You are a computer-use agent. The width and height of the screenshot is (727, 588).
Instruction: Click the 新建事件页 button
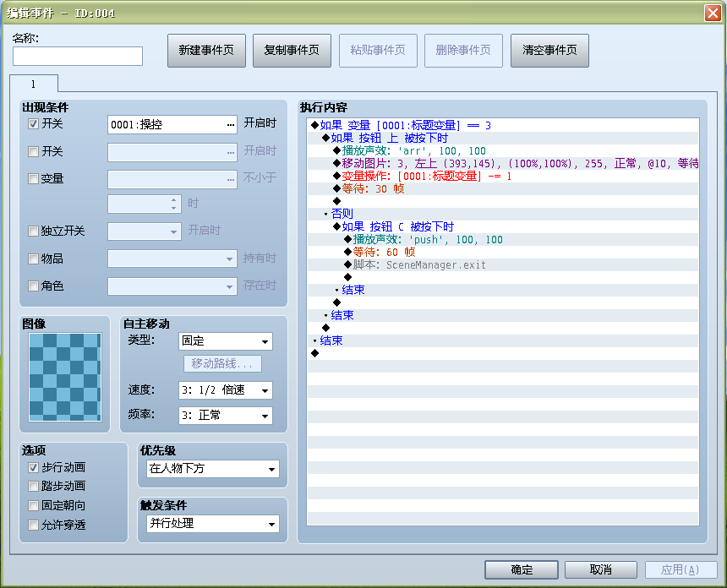tap(206, 51)
